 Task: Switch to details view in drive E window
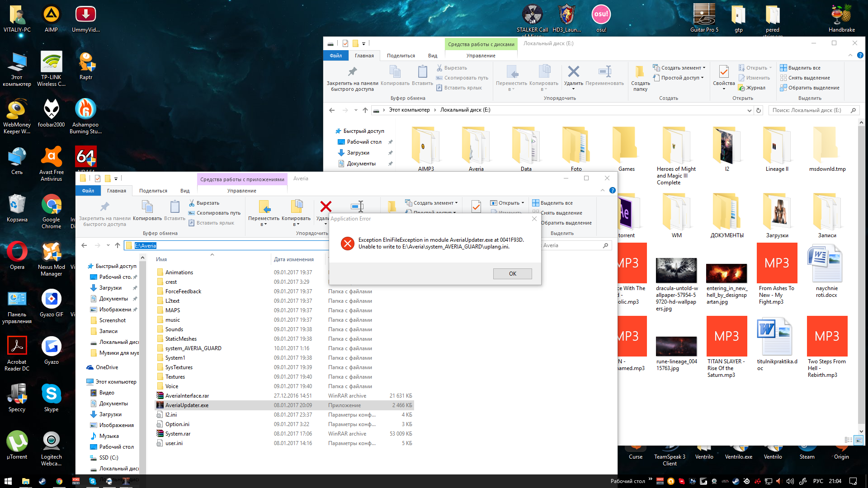click(x=849, y=440)
